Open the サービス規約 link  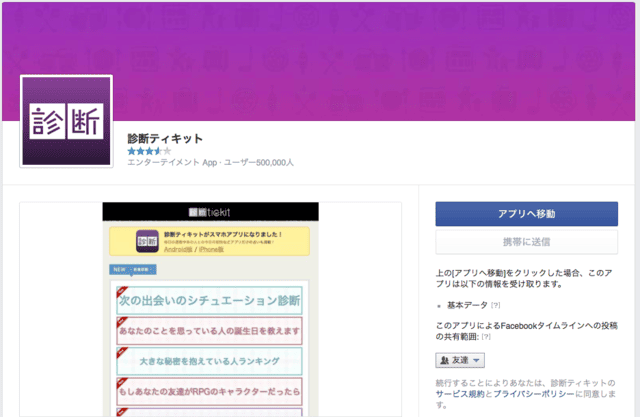point(460,394)
